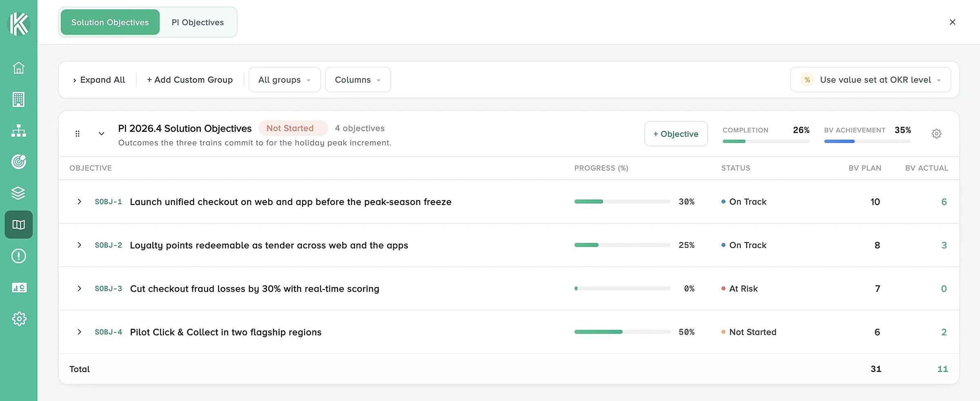980x401 pixels.
Task: Open the All groups dropdown
Action: pos(285,80)
